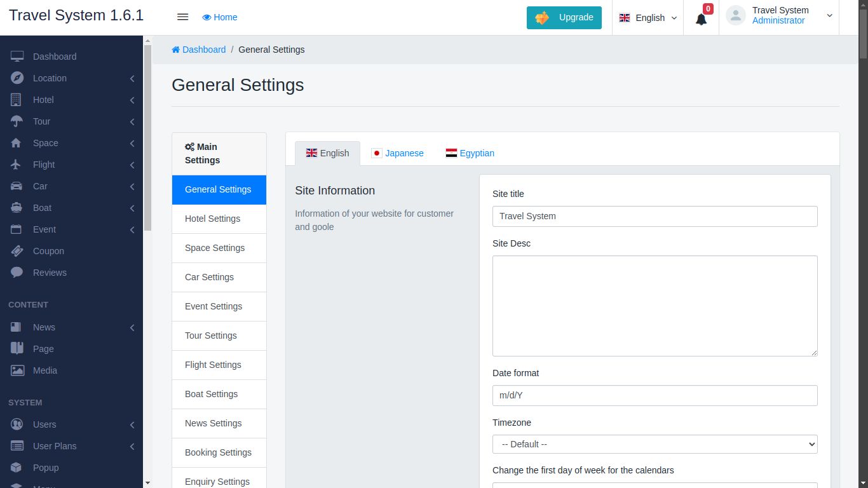868x488 pixels.
Task: Click the Location compass icon
Action: pos(17,78)
